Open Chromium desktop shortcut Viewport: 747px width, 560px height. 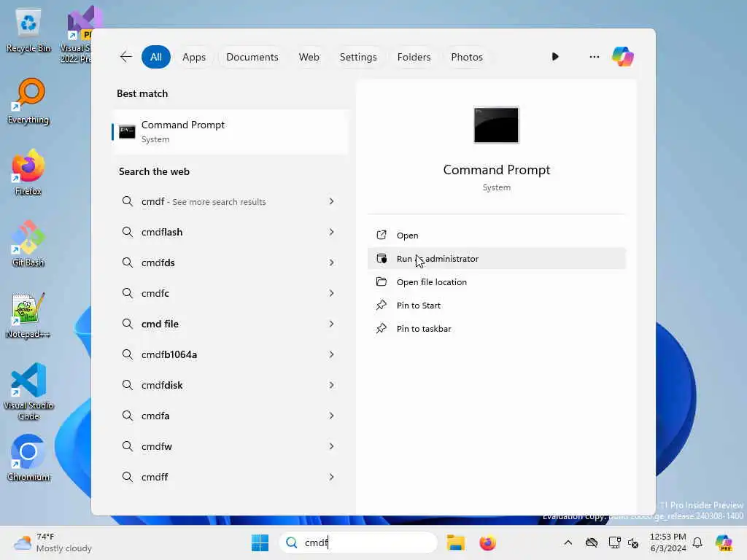coord(28,458)
